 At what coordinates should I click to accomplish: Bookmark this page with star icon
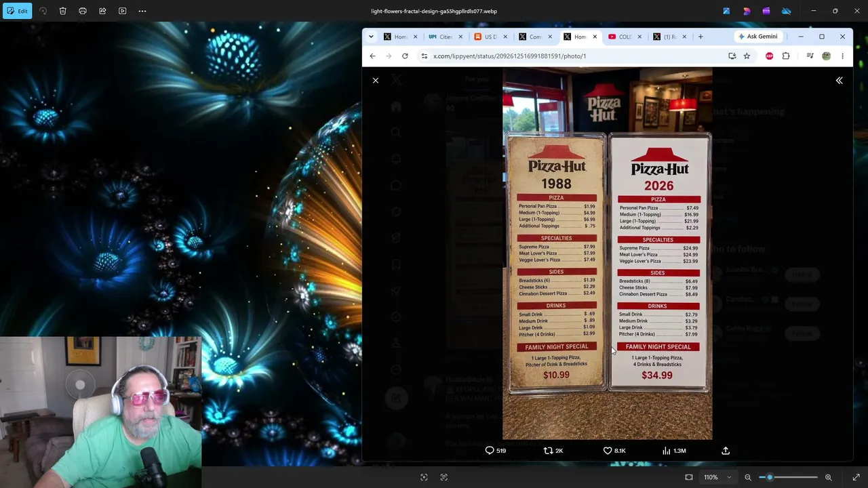pyautogui.click(x=747, y=56)
